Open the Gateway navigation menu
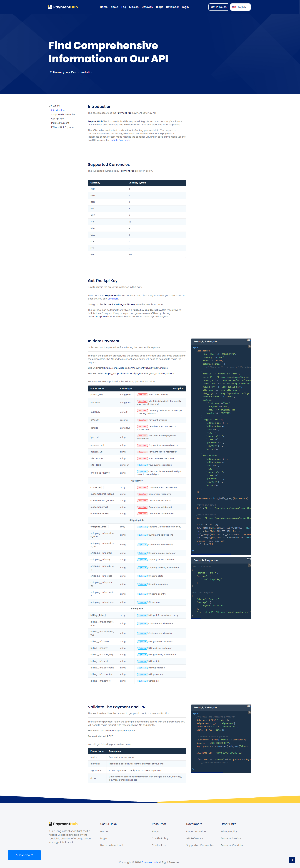Image resolution: width=300 pixels, height=868 pixels. 147,7
